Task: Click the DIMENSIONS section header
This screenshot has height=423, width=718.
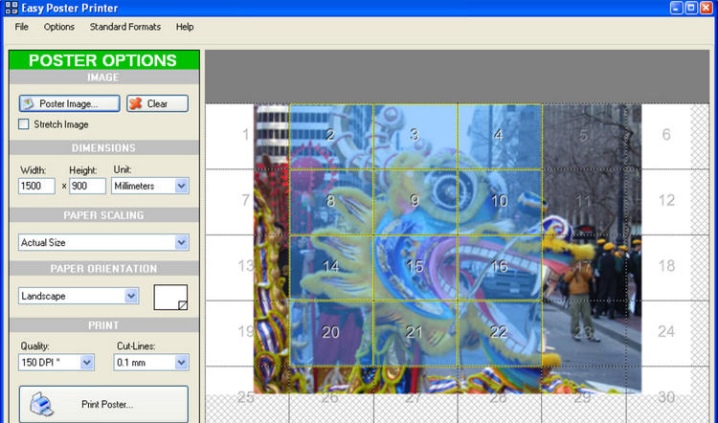Action: click(x=104, y=148)
